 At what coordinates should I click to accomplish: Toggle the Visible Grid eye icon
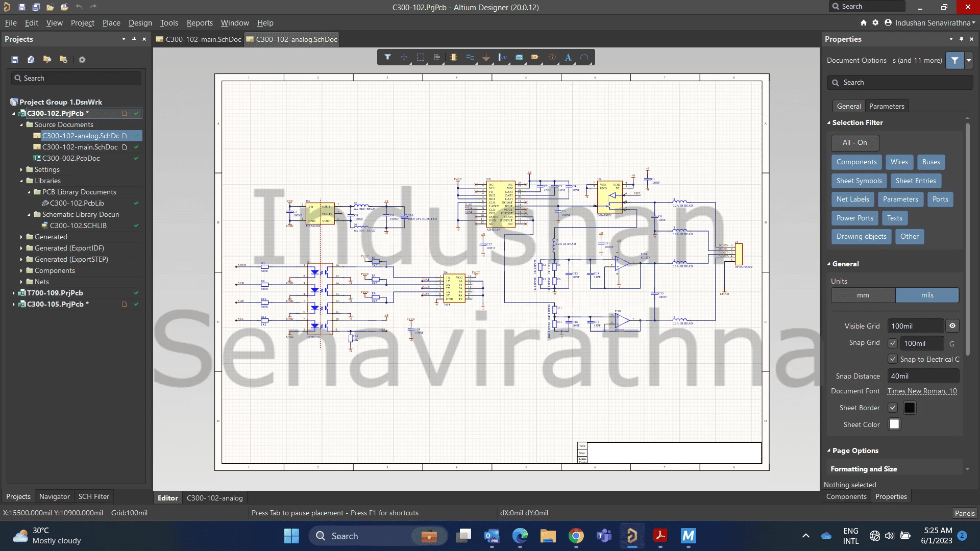point(952,326)
